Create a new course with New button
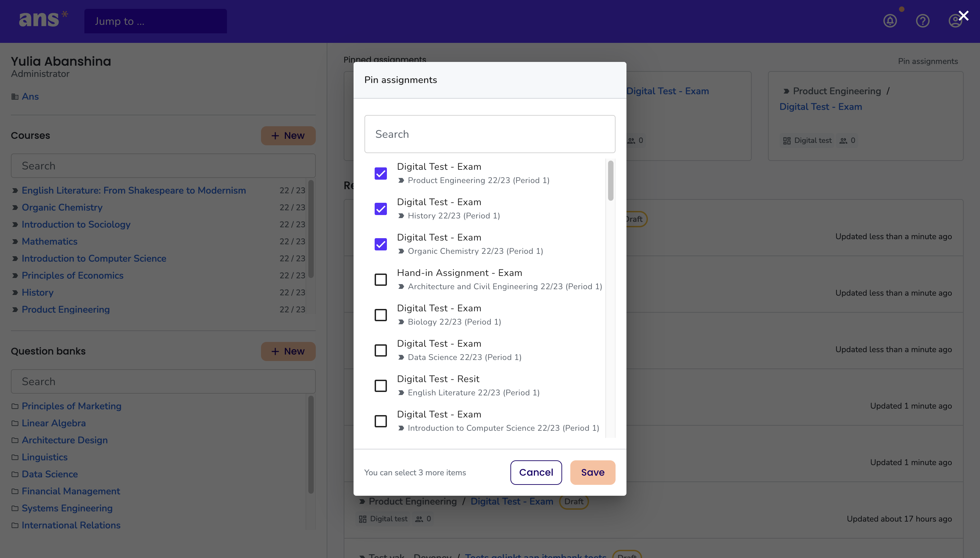This screenshot has height=558, width=980. pyautogui.click(x=288, y=136)
